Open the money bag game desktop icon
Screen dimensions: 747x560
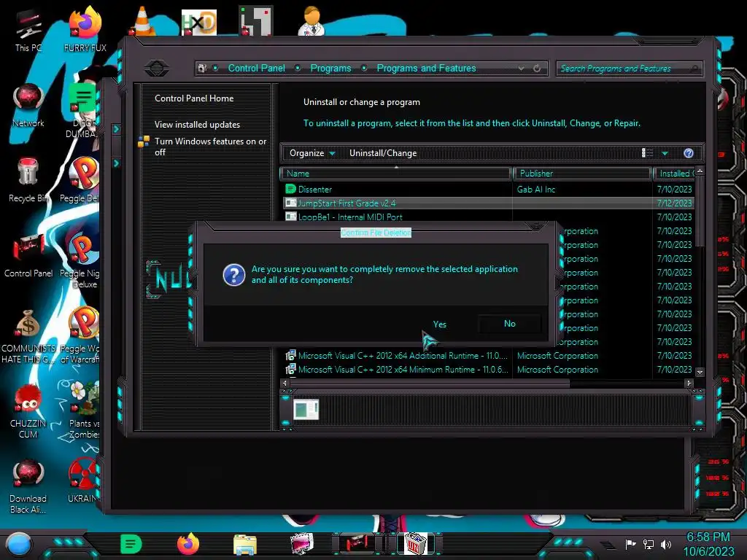click(28, 335)
